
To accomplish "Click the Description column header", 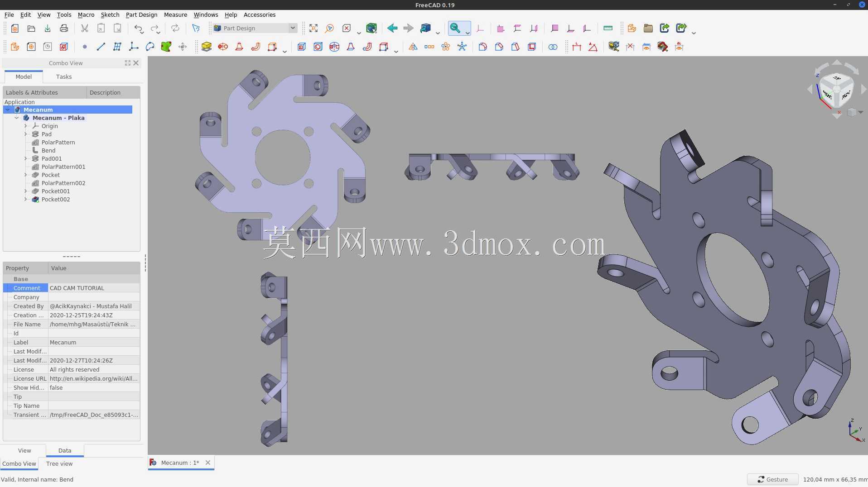I will (113, 92).
